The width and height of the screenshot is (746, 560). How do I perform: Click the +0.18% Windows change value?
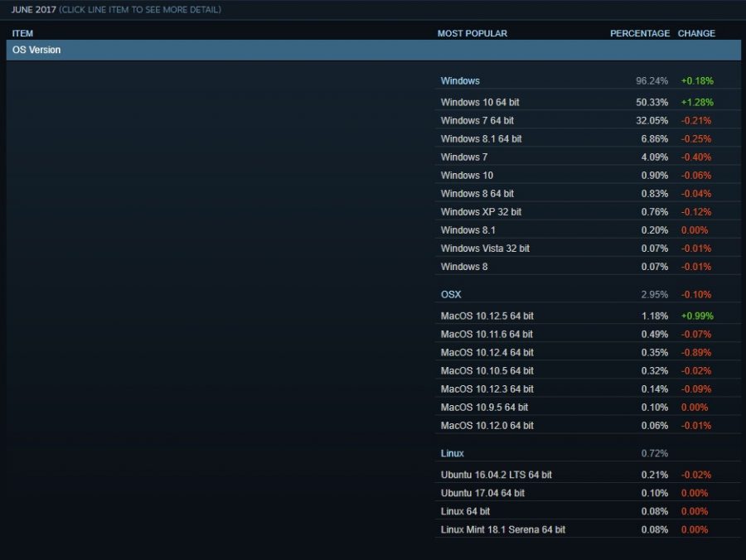pos(697,81)
